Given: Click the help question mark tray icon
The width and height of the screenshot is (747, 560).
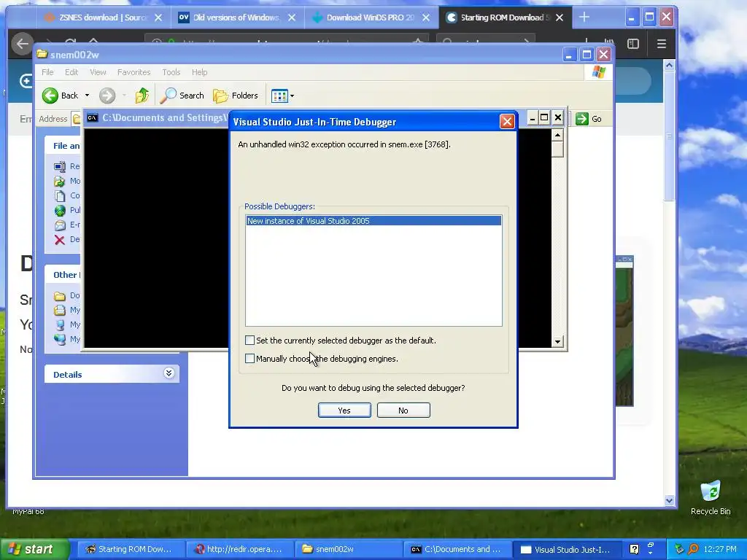Looking at the screenshot, I should click(634, 549).
